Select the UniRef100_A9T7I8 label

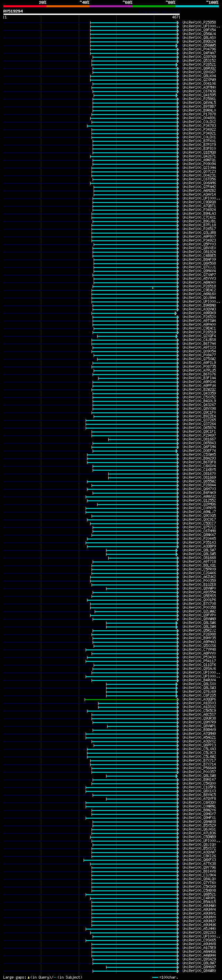click(199, 561)
